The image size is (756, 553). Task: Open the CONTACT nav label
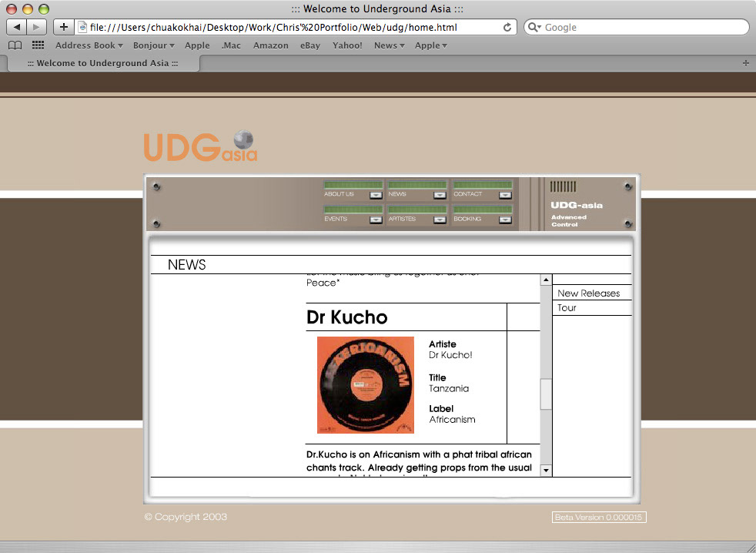pos(467,194)
